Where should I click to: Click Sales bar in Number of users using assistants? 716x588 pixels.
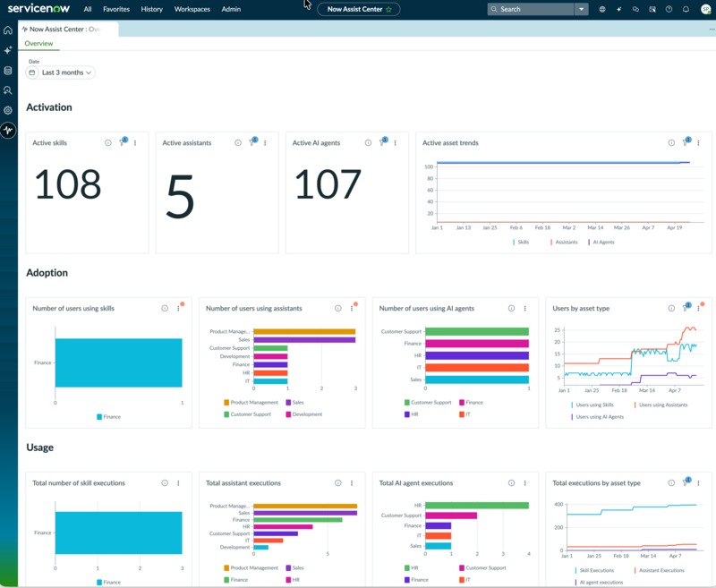click(304, 340)
